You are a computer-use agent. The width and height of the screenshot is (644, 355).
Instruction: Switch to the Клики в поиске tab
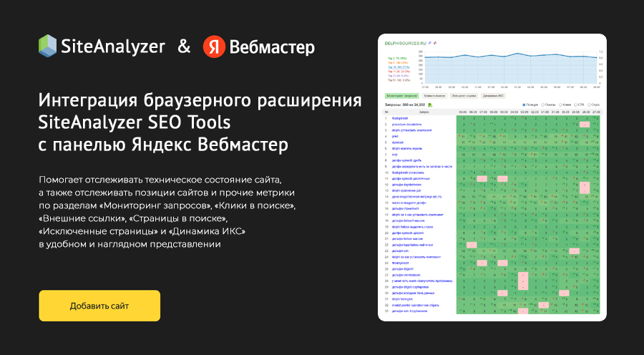point(434,96)
